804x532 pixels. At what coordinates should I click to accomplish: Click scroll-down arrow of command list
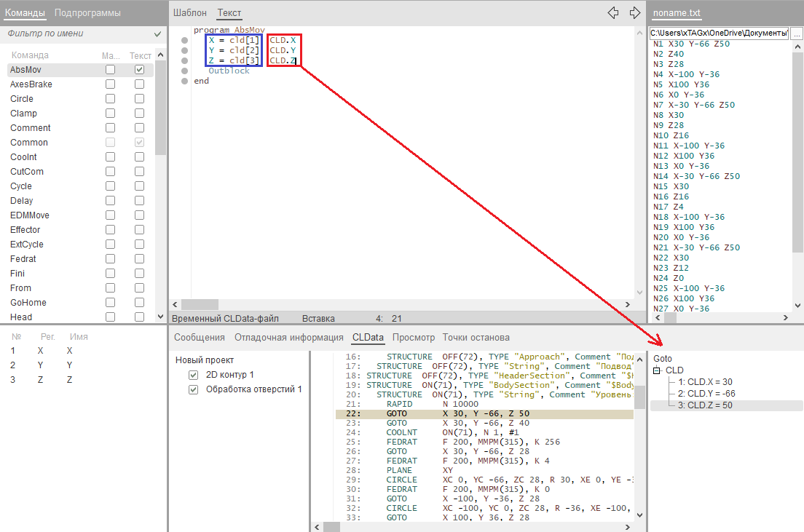160,317
